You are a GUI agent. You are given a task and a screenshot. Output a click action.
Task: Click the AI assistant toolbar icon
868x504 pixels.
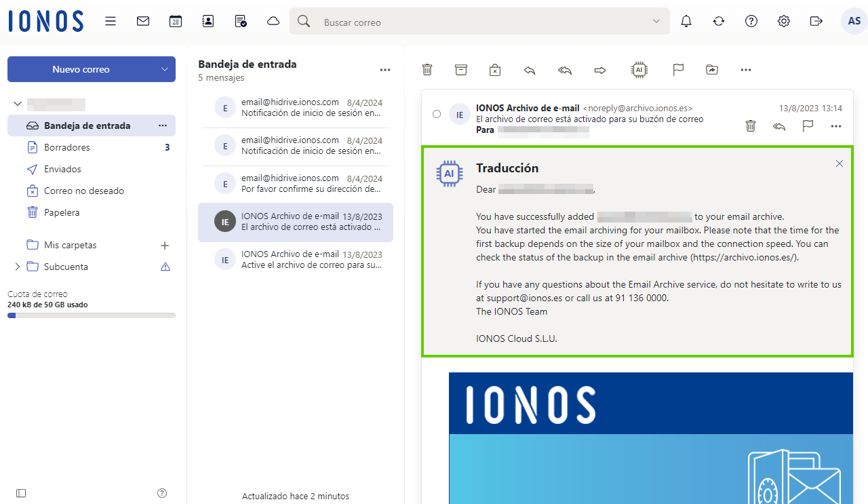[x=639, y=69]
